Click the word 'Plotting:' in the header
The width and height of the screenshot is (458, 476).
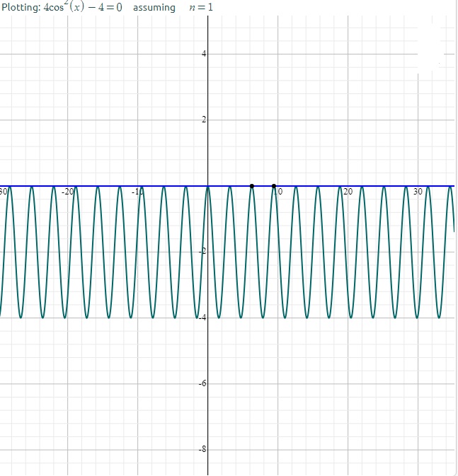[20, 8]
